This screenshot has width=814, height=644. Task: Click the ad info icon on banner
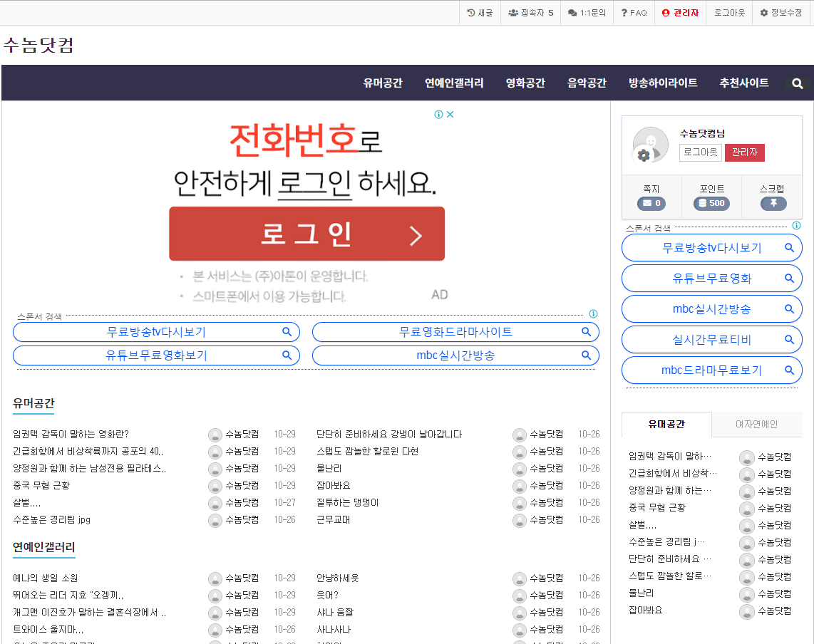point(439,115)
